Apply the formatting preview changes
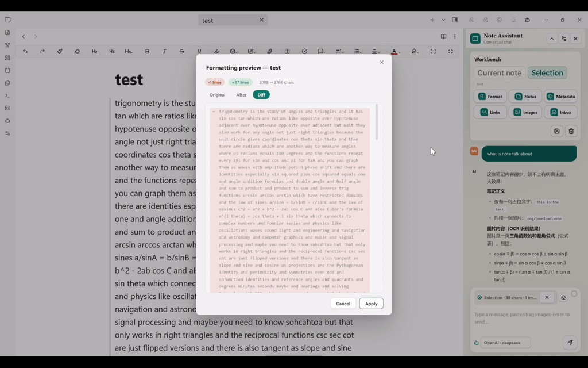This screenshot has height=368, width=588. click(372, 304)
